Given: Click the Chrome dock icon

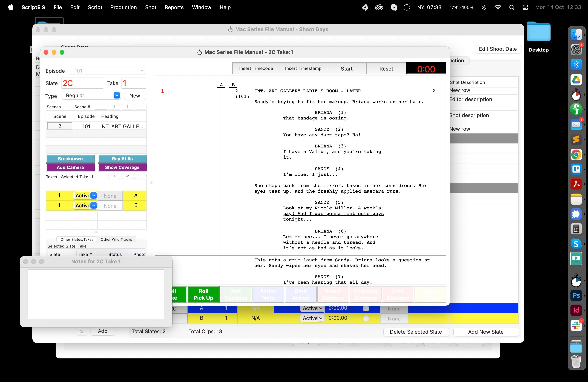Looking at the screenshot, I should (576, 155).
